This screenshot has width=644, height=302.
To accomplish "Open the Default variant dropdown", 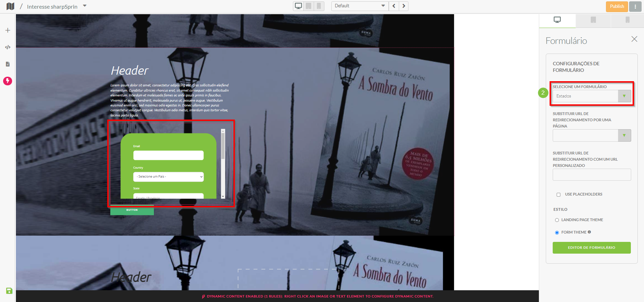I will click(x=360, y=6).
